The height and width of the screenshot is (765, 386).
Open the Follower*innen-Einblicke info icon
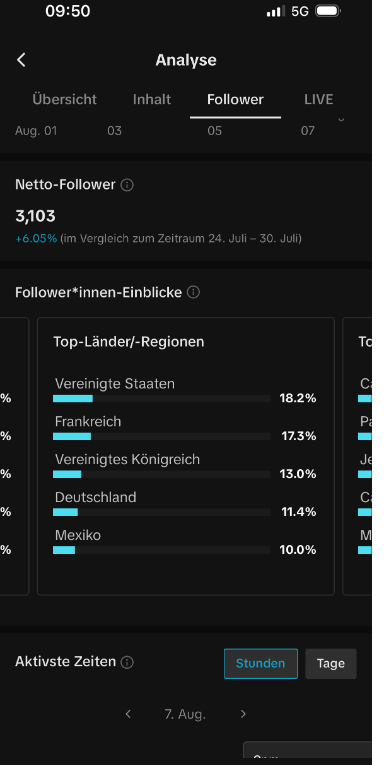point(193,292)
